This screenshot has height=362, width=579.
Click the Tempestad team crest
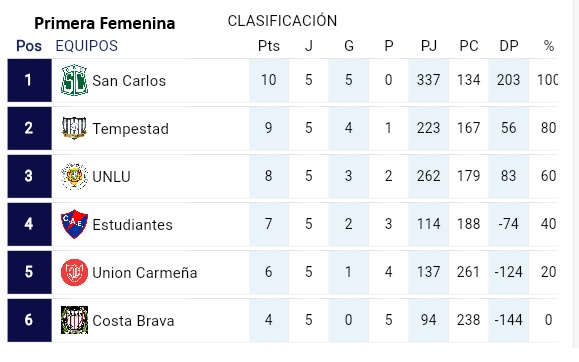[74, 128]
